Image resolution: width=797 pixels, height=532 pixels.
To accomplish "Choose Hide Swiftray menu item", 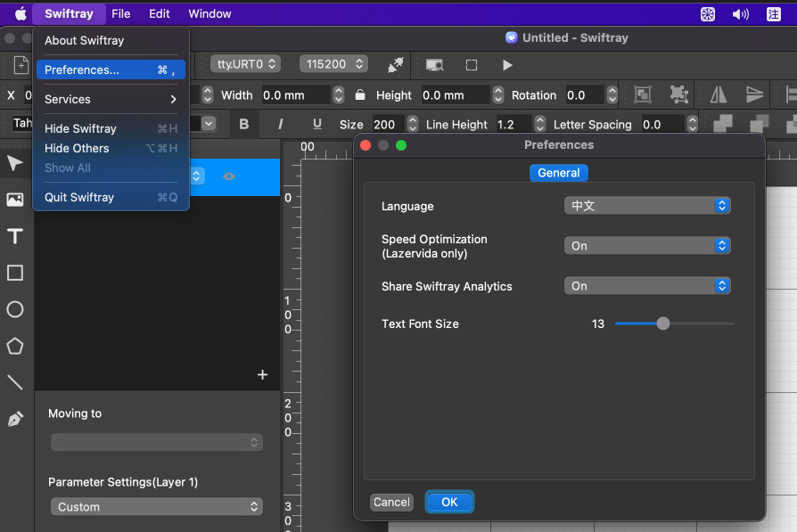I will pyautogui.click(x=111, y=128).
